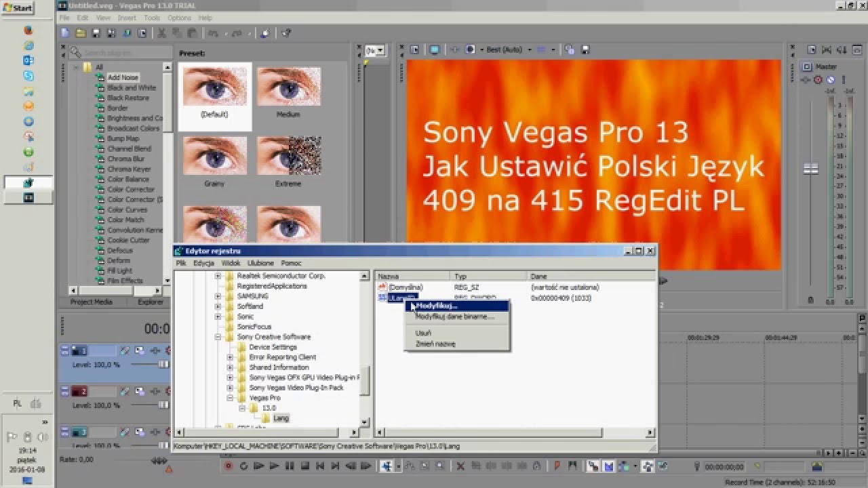The width and height of the screenshot is (868, 488).
Task: Open the Edycja menu in Edytor rejestru
Action: (x=203, y=263)
